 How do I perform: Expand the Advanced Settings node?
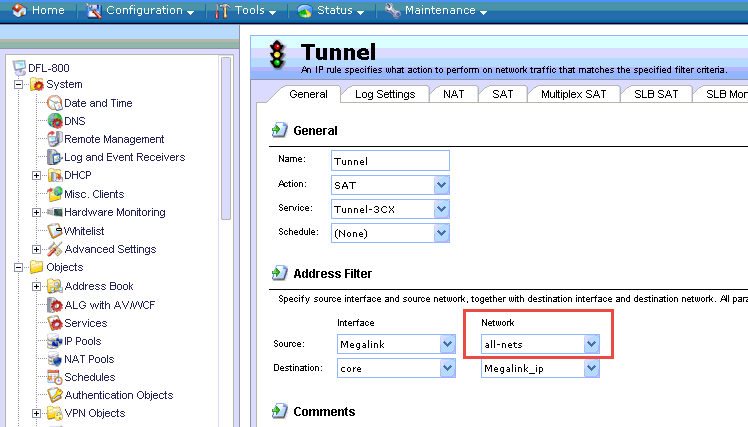pyautogui.click(x=36, y=249)
